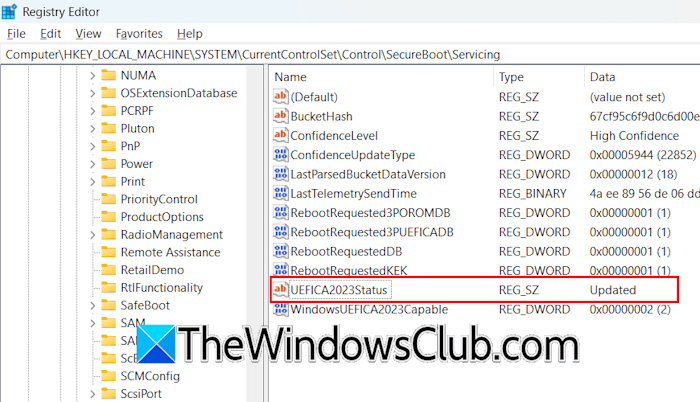The width and height of the screenshot is (700, 402).
Task: Open the File menu
Action: (x=16, y=34)
